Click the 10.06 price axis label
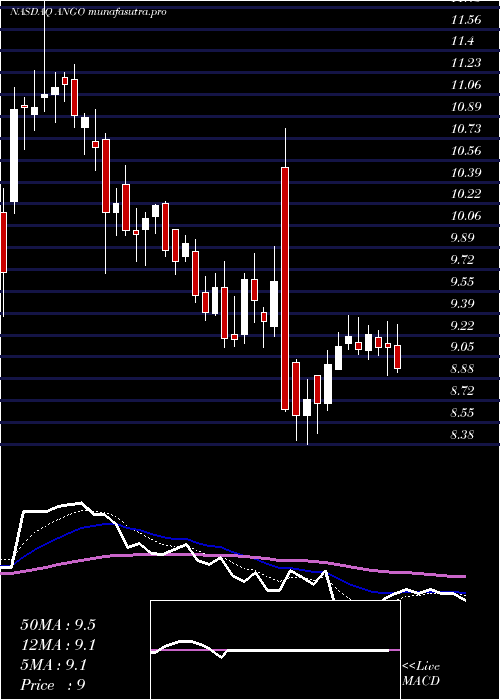Image resolution: width=500 pixels, height=700 pixels. [x=466, y=216]
